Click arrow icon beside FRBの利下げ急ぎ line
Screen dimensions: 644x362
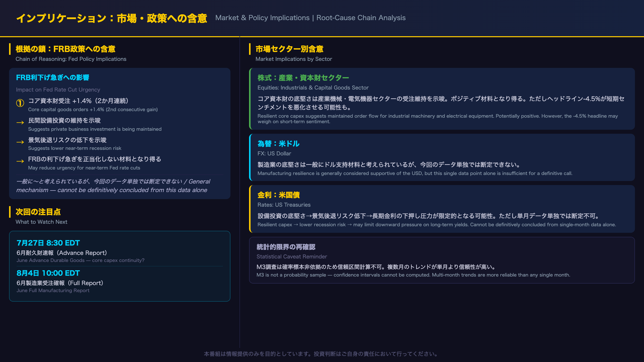click(20, 161)
